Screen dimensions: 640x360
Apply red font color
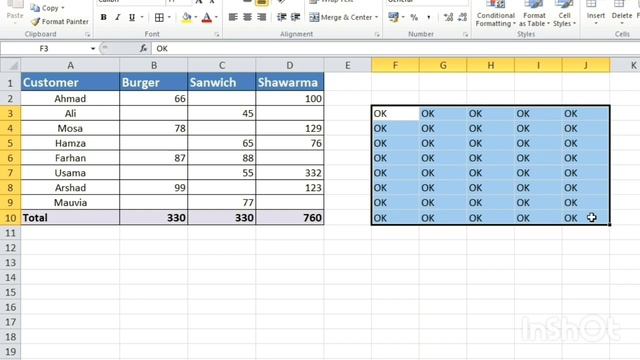(207, 18)
